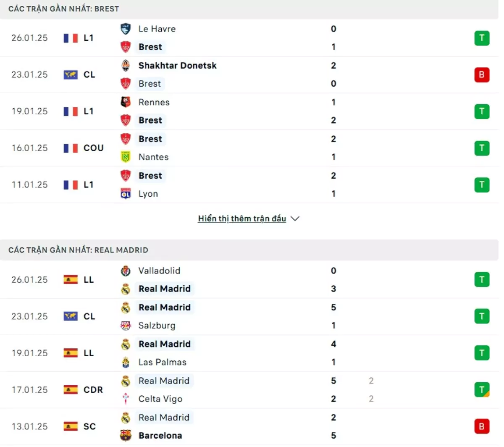Open the Real Madrid vs Salzburg match row

(252, 316)
